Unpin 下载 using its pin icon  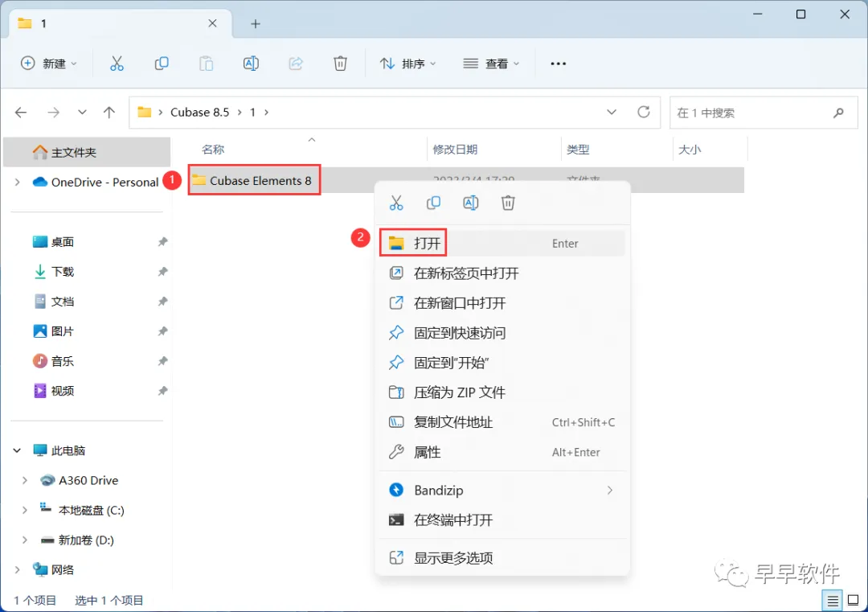tap(162, 272)
